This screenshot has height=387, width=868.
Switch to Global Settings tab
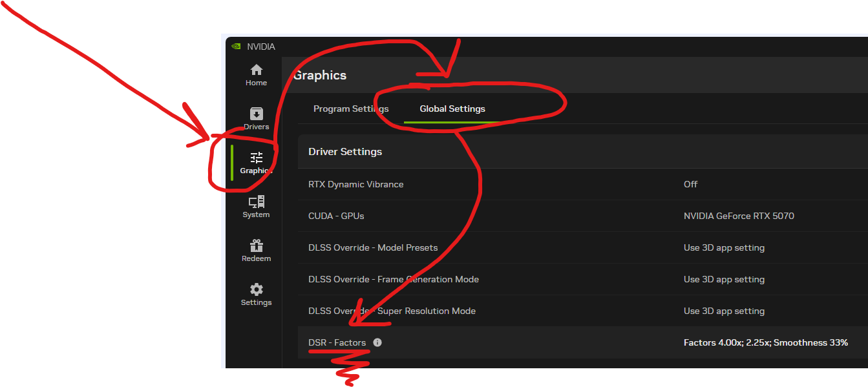[x=452, y=109]
